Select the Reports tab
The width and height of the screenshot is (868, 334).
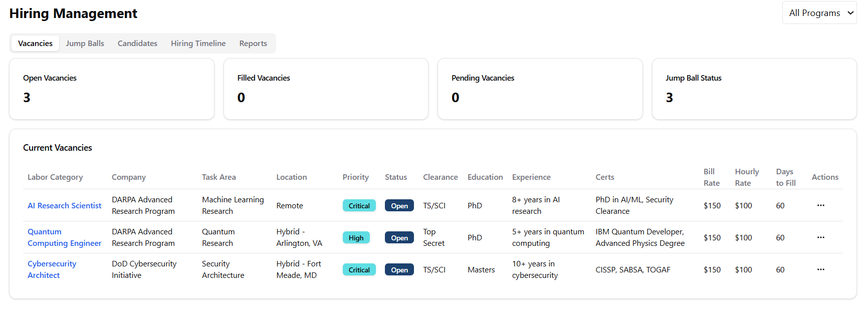tap(253, 44)
